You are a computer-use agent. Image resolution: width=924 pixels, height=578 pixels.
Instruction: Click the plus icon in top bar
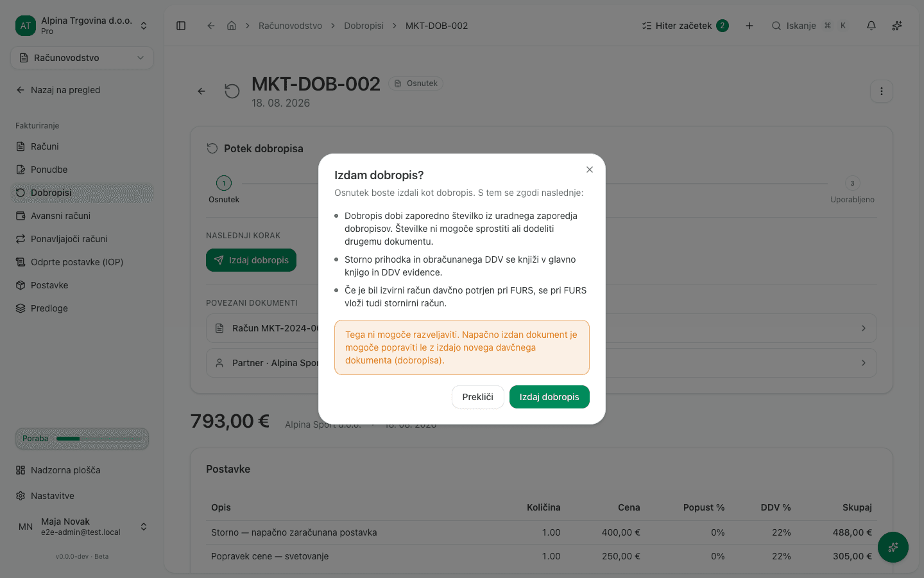[749, 26]
